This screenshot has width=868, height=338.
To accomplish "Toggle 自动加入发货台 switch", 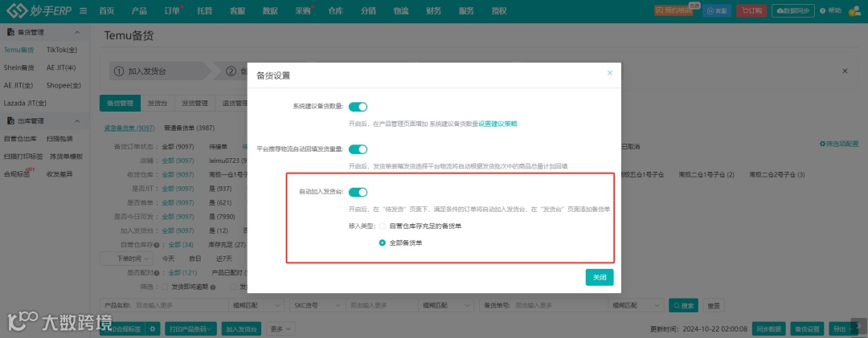I will (x=358, y=192).
